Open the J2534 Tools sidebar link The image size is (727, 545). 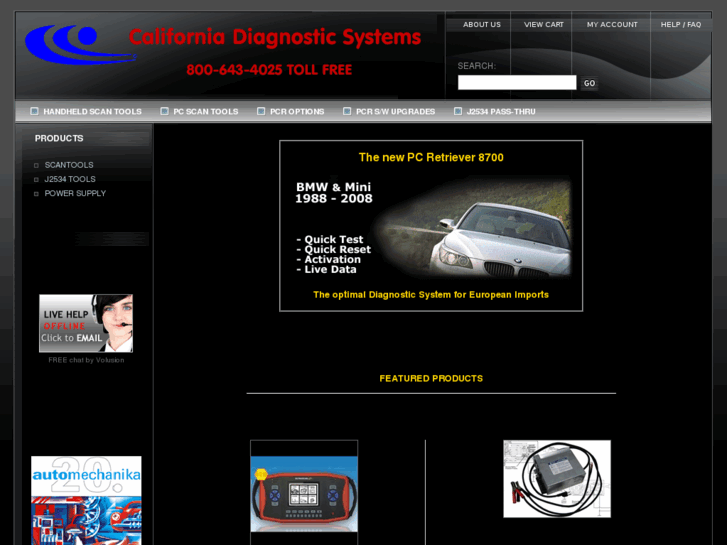click(70, 179)
